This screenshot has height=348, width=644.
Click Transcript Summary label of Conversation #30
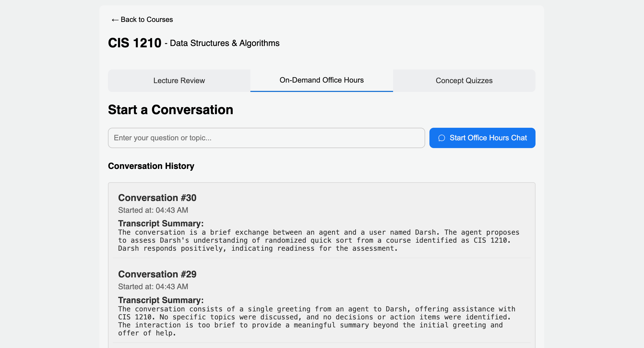click(161, 223)
